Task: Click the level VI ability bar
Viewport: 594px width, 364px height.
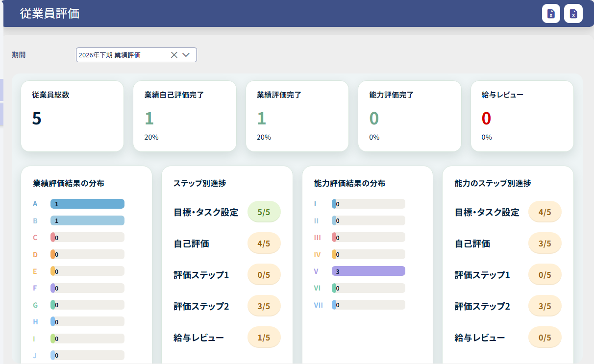Action: pos(369,288)
